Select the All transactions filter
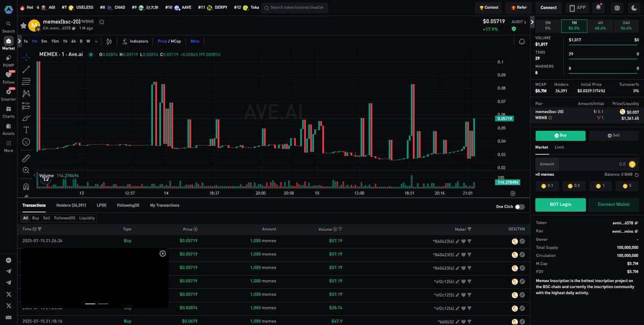This screenshot has height=325, width=644. (25, 218)
